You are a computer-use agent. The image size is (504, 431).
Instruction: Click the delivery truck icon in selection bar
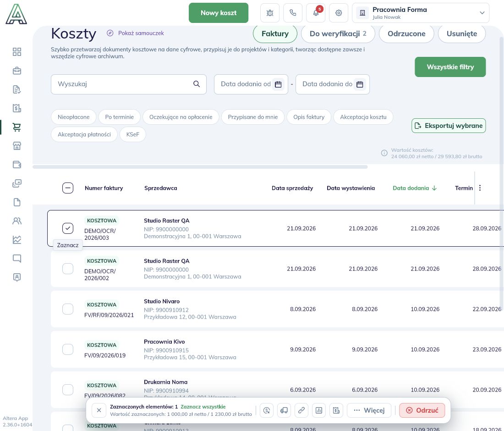click(284, 410)
